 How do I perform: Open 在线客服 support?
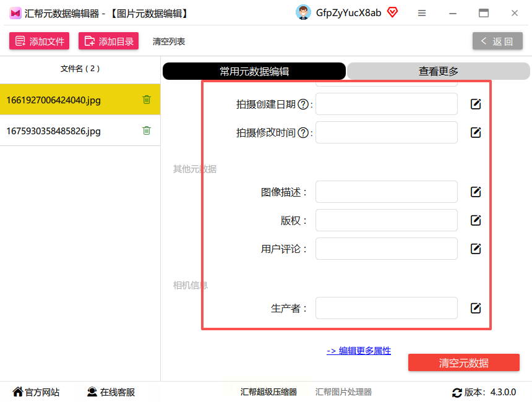point(111,392)
